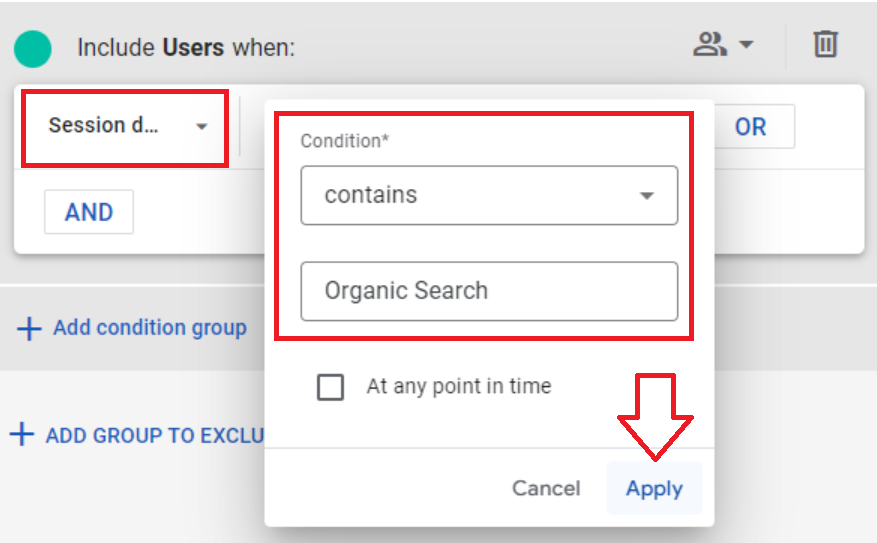Cancel the condition dialog
This screenshot has height=543, width=877.
(x=546, y=488)
